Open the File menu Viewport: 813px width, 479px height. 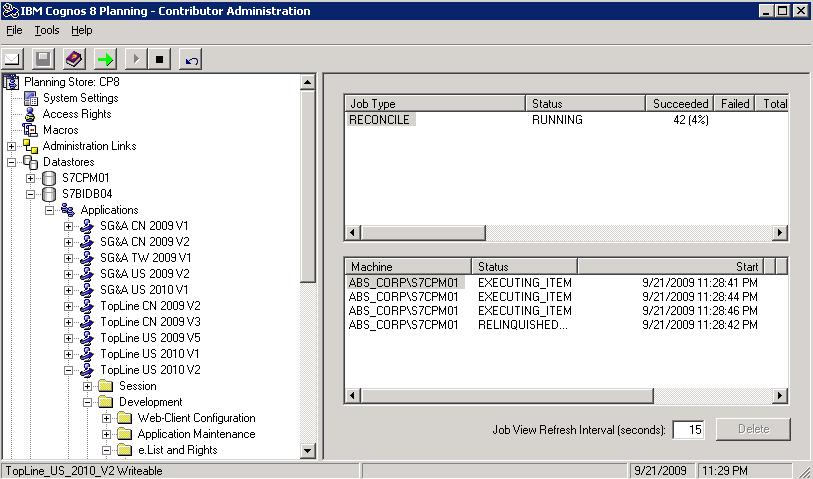pyautogui.click(x=14, y=31)
